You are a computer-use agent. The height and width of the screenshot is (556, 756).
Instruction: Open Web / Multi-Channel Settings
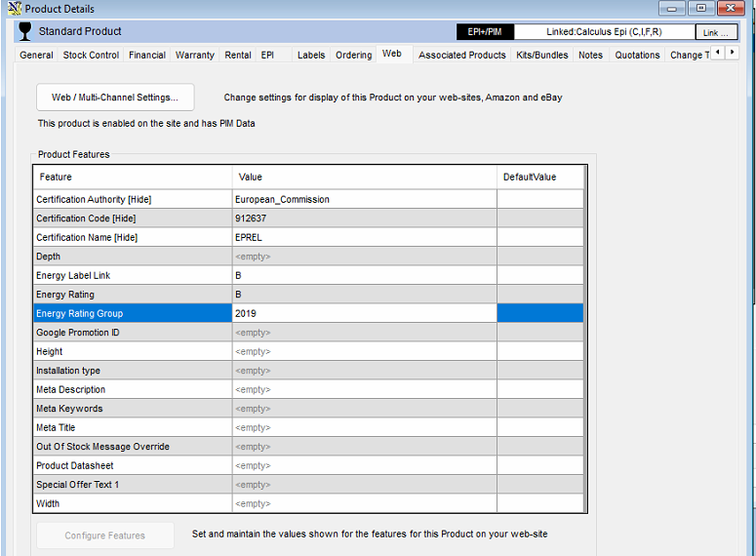tap(115, 98)
